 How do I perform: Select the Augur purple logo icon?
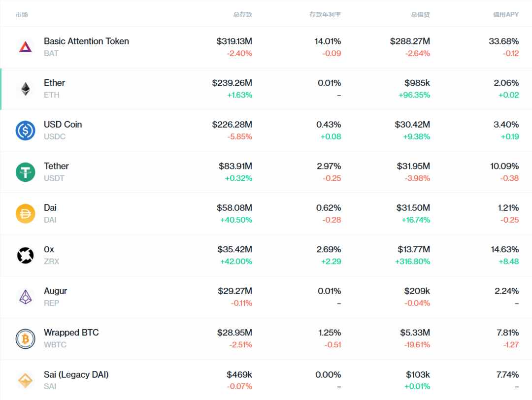25,297
